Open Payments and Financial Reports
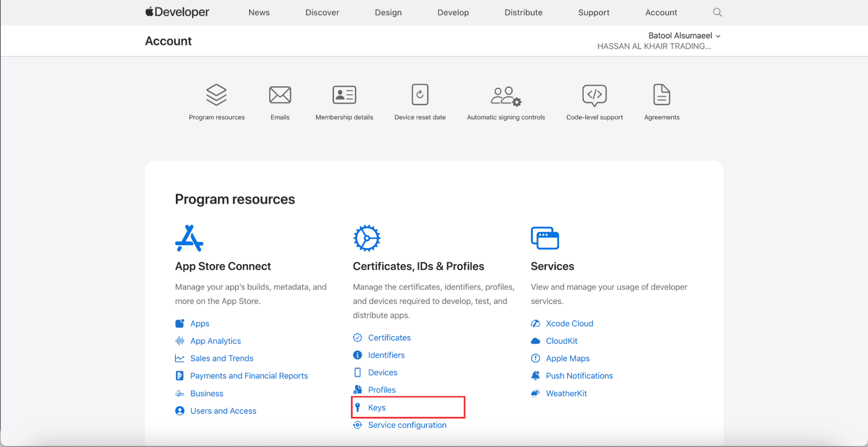Viewport: 868px width, 447px height. tap(249, 376)
